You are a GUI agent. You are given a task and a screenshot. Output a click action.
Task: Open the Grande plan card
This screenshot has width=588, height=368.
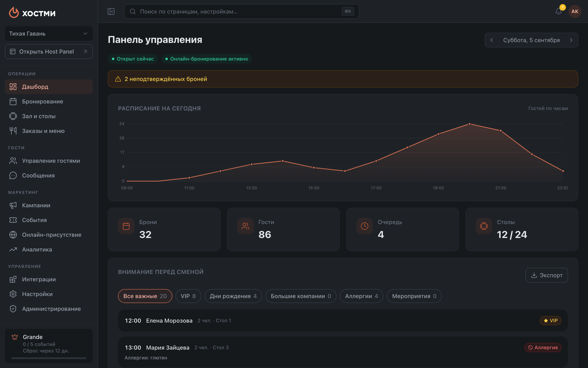49,346
